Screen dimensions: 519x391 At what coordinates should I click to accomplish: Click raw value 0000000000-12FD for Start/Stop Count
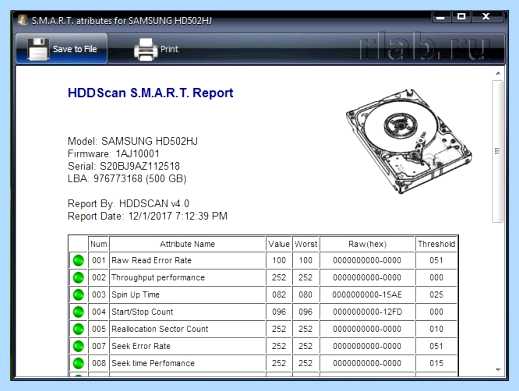point(367,312)
